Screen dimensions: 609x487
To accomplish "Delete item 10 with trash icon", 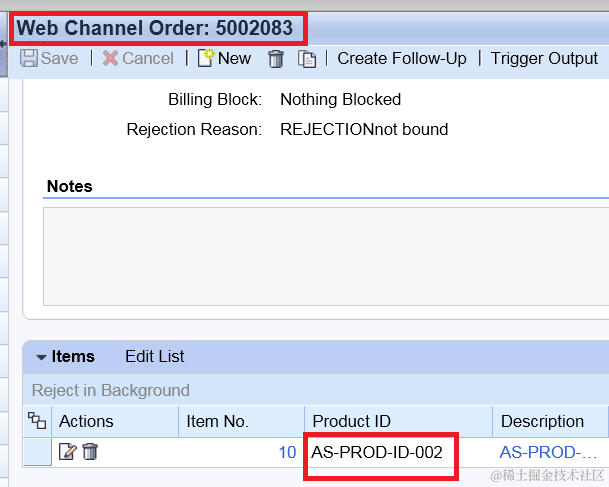I will coord(90,452).
